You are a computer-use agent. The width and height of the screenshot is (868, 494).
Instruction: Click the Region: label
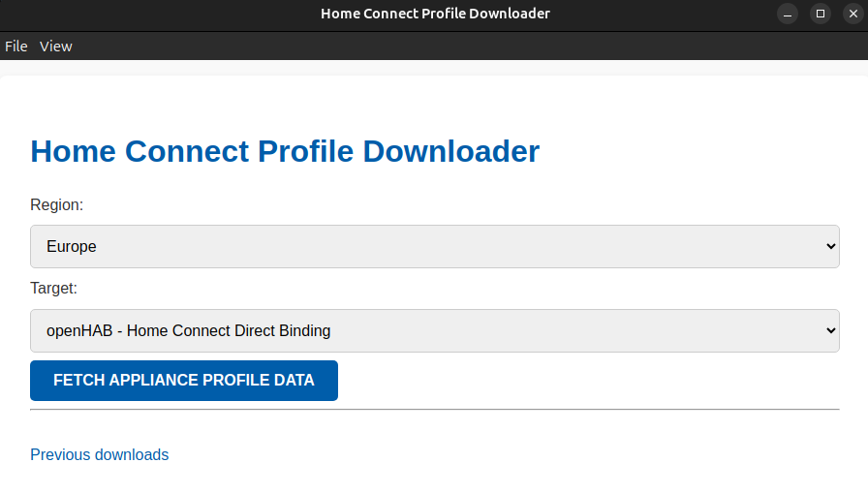57,205
